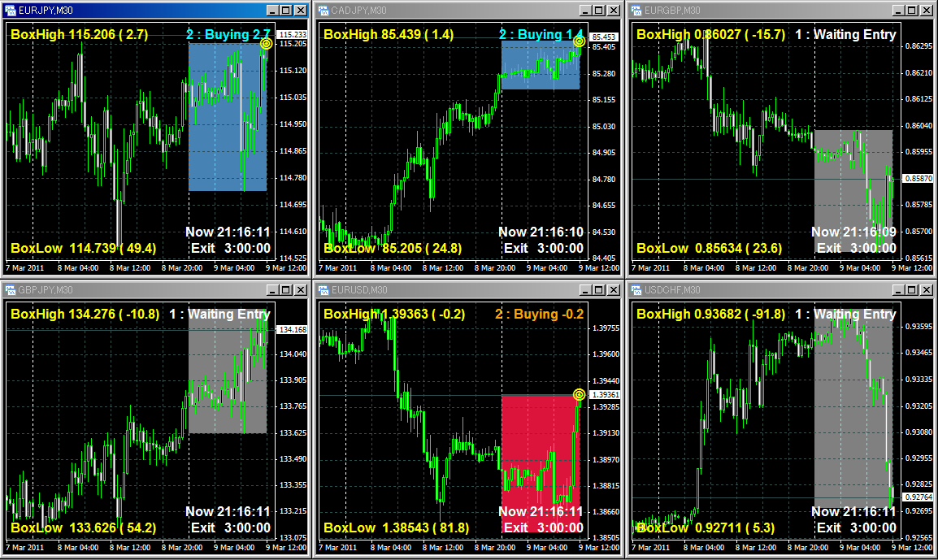Click the yellow target marker on EURUSD chart
The image size is (938, 560).
(579, 395)
